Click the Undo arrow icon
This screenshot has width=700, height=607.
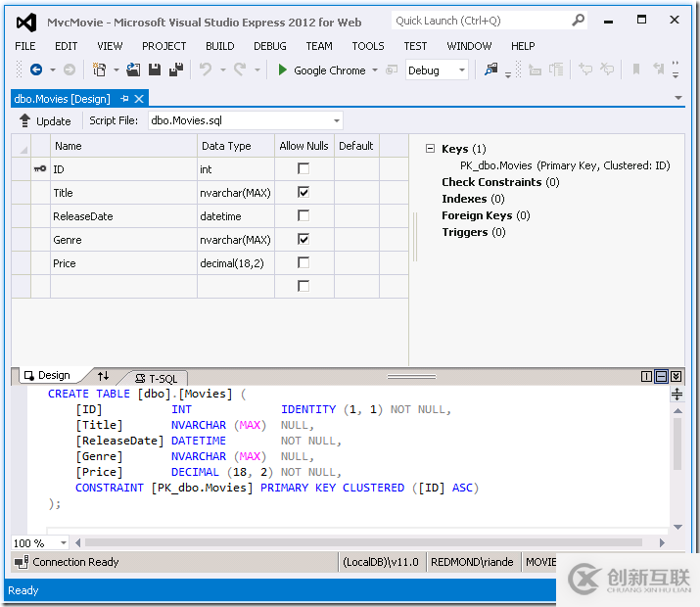click(206, 70)
